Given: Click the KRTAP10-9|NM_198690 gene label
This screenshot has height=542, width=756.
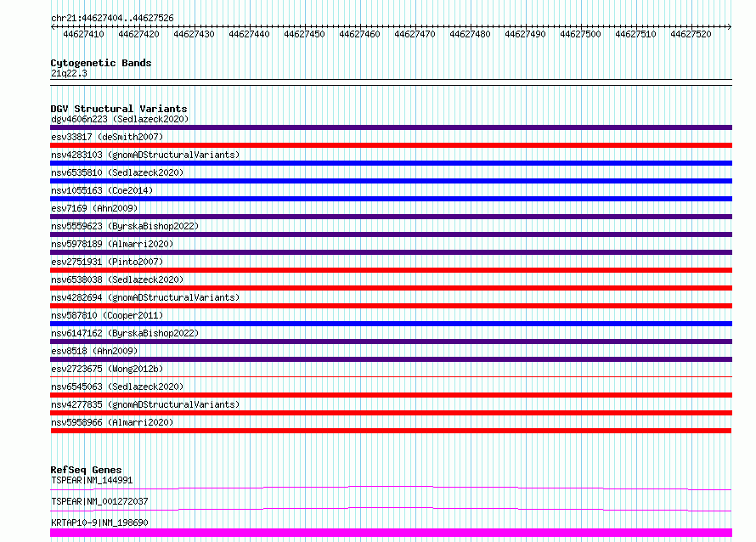Looking at the screenshot, I should [99, 522].
